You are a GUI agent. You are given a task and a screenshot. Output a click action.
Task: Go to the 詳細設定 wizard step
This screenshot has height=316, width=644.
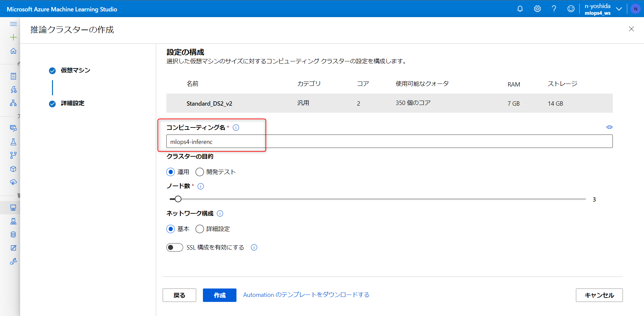pyautogui.click(x=72, y=103)
